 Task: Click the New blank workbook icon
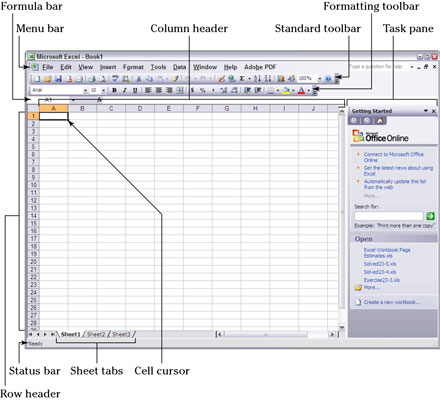click(x=37, y=79)
